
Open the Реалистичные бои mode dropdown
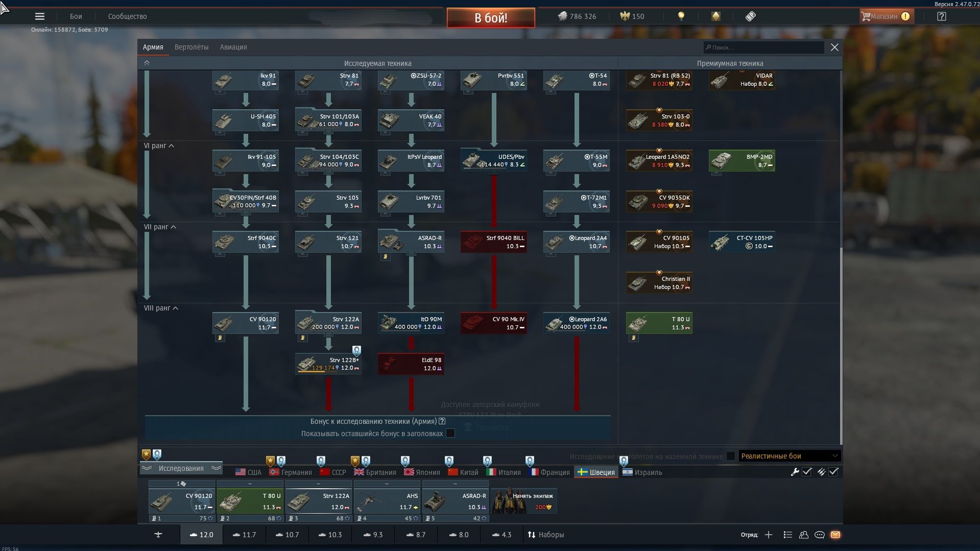pyautogui.click(x=789, y=456)
